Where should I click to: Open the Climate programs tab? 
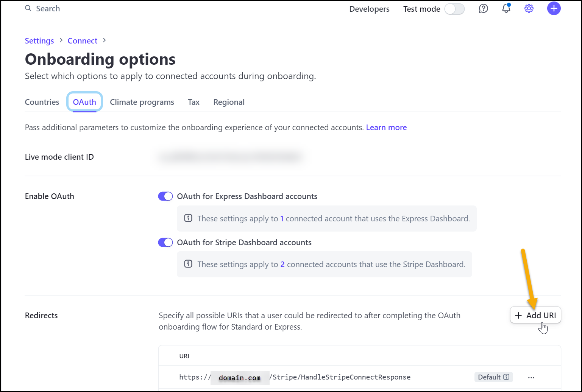[142, 102]
